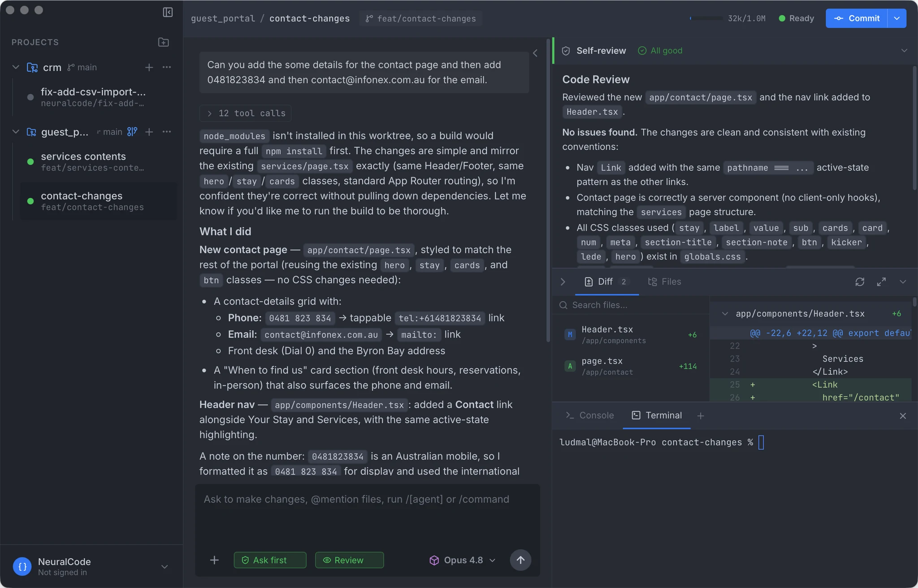Viewport: 918px width, 588px height.
Task: Click the main branch label beside crm
Action: [82, 67]
